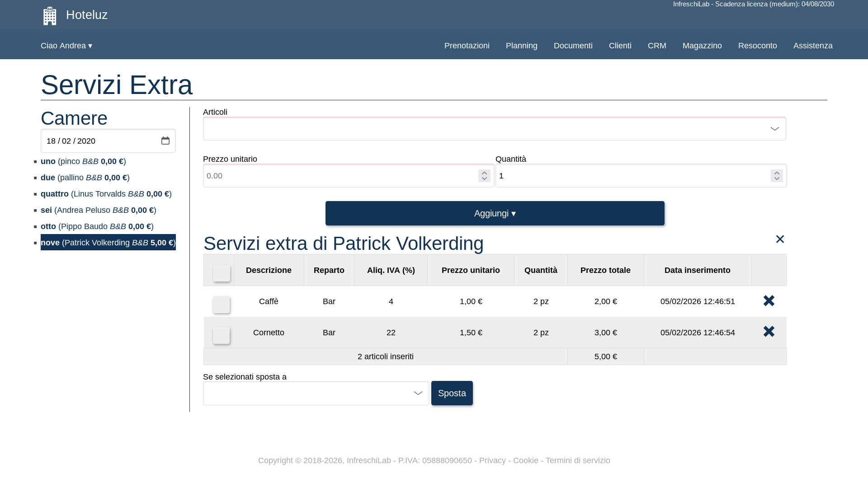Open the Magazzino menu item
868x488 pixels.
click(x=702, y=46)
